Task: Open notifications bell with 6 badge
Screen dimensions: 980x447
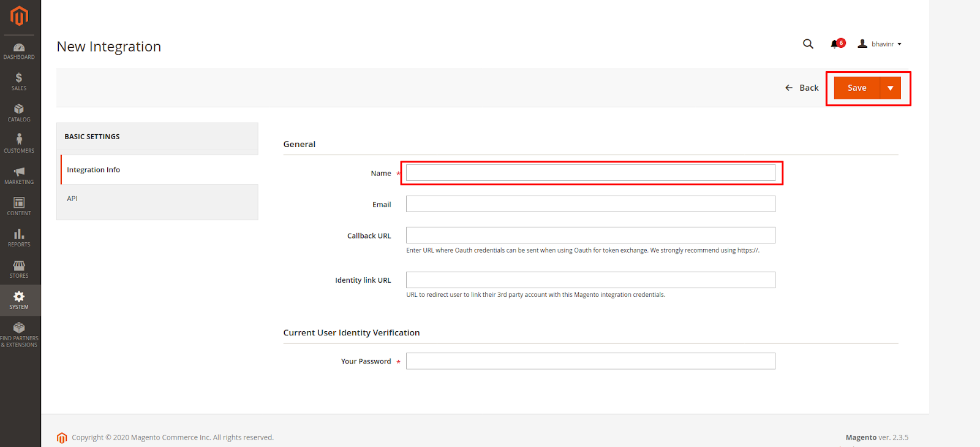Action: coord(838,44)
